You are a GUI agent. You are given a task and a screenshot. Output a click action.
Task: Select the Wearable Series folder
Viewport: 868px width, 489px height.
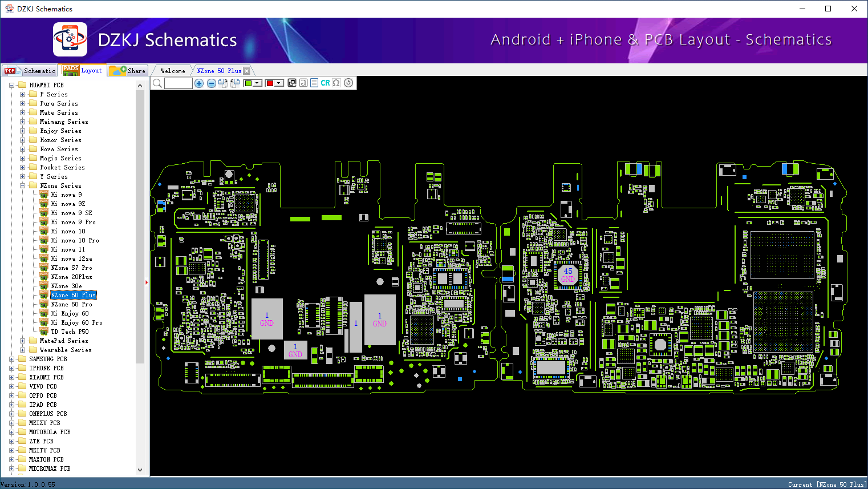66,350
